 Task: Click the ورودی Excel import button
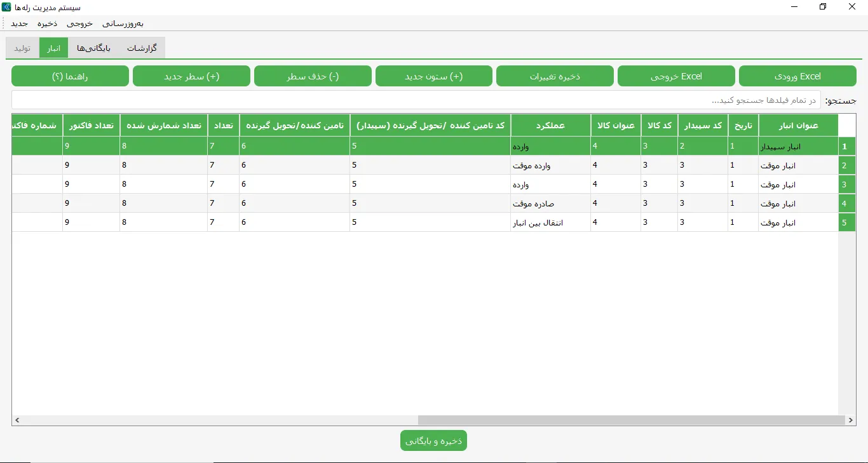point(797,76)
